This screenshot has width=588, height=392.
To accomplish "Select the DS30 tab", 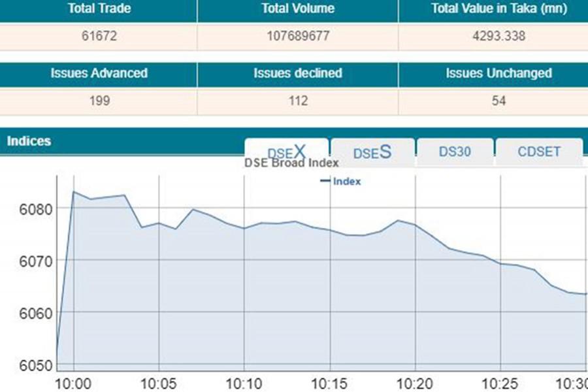I will click(455, 152).
